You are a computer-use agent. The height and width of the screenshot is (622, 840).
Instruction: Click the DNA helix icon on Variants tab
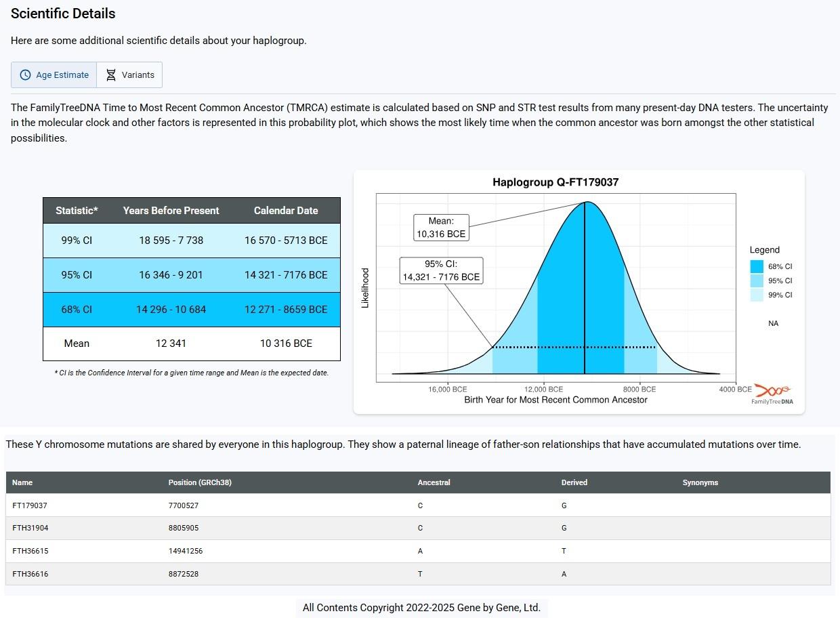[111, 75]
